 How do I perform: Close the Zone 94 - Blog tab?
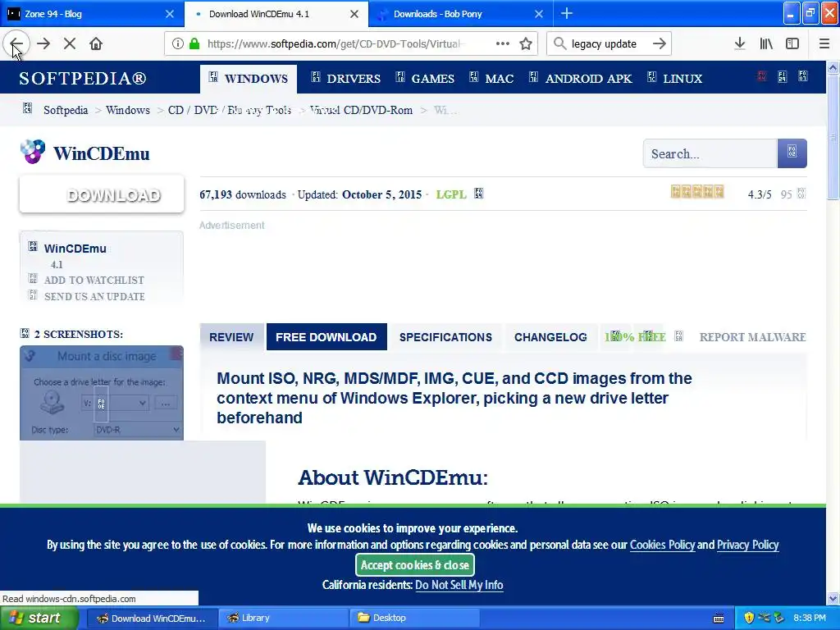169,14
